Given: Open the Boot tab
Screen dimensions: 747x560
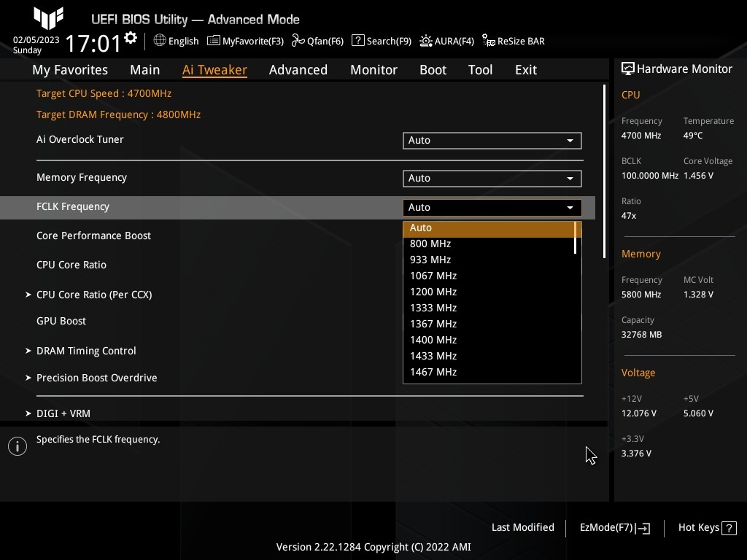Looking at the screenshot, I should point(433,70).
